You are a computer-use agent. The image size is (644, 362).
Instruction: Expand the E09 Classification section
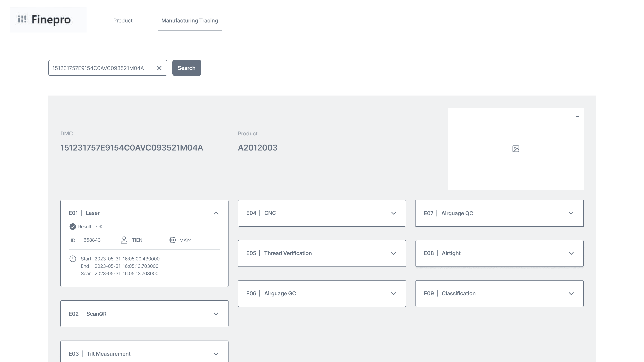(x=571, y=294)
